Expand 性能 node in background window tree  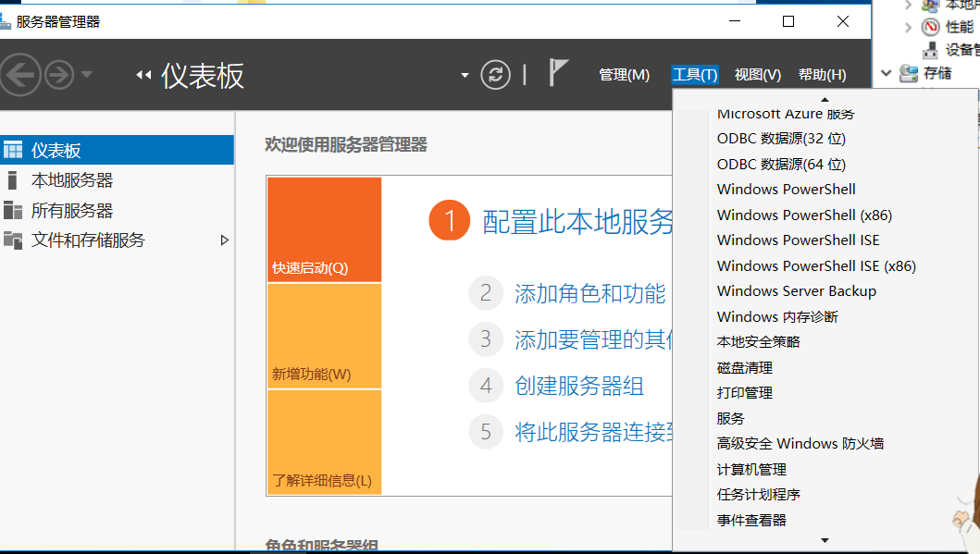coord(908,28)
